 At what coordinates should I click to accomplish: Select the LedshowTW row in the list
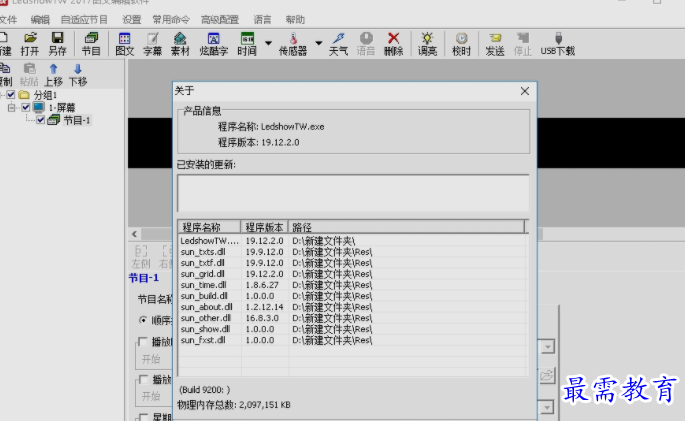[x=353, y=241]
